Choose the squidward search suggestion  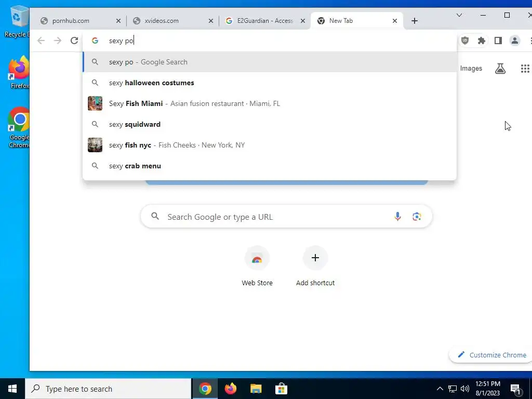tap(270, 124)
